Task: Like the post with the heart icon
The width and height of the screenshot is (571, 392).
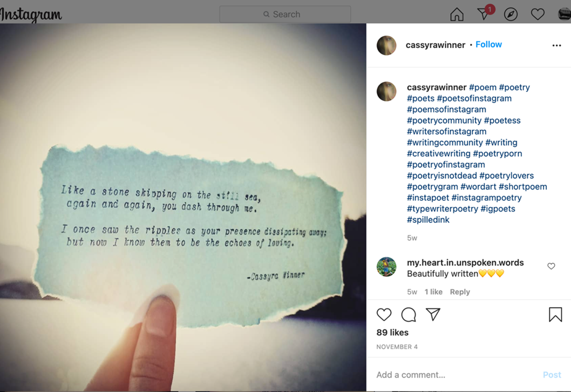Action: tap(384, 314)
